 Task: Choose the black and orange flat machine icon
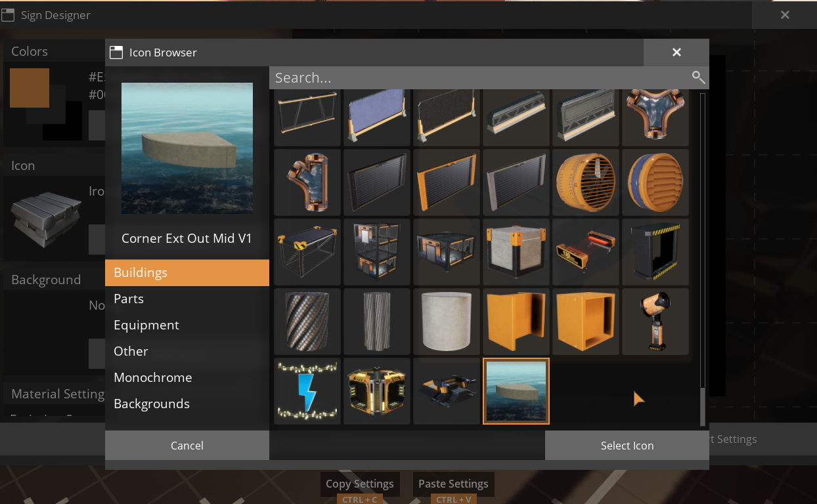pyautogui.click(x=447, y=390)
